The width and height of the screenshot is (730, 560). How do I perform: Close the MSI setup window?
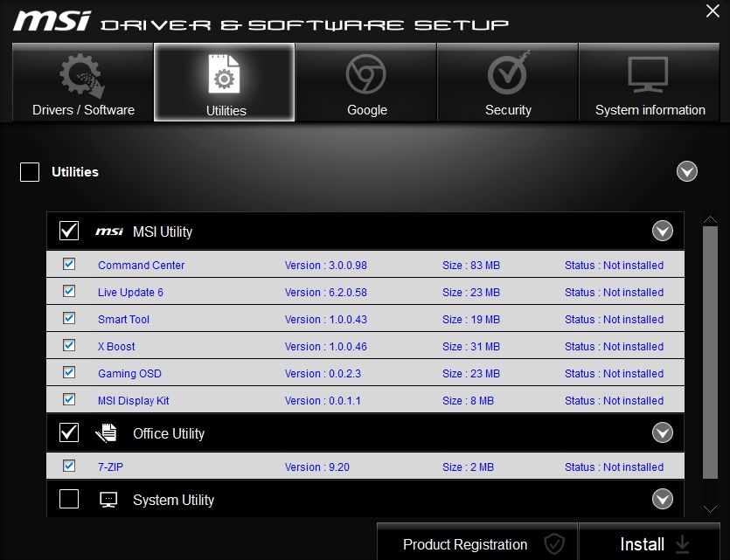point(713,10)
